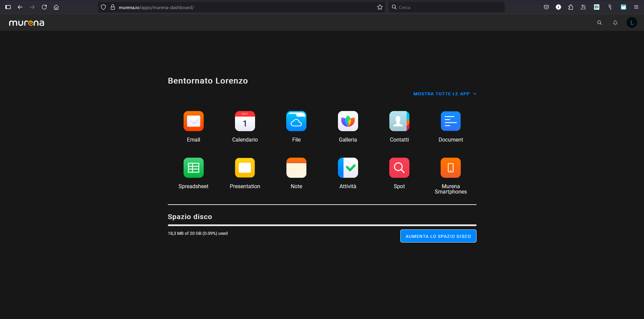Expand Mostra tutte le app list
This screenshot has width=644, height=319.
[445, 94]
